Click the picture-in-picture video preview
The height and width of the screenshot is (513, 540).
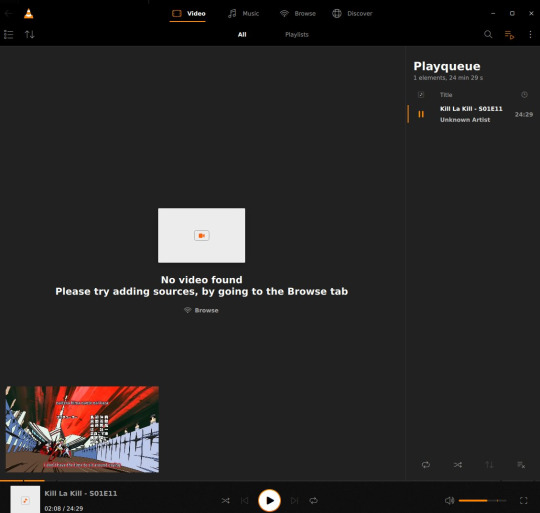point(82,429)
